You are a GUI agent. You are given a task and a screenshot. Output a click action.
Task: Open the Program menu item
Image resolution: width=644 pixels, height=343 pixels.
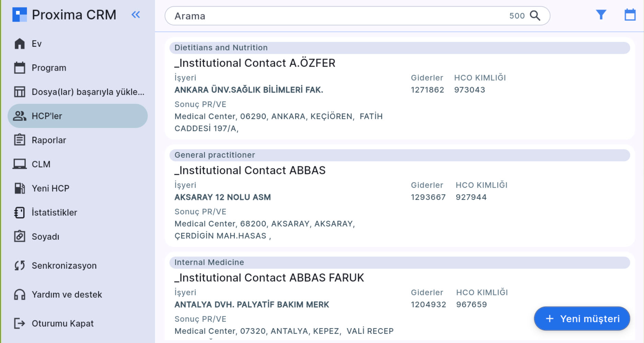pyautogui.click(x=49, y=68)
